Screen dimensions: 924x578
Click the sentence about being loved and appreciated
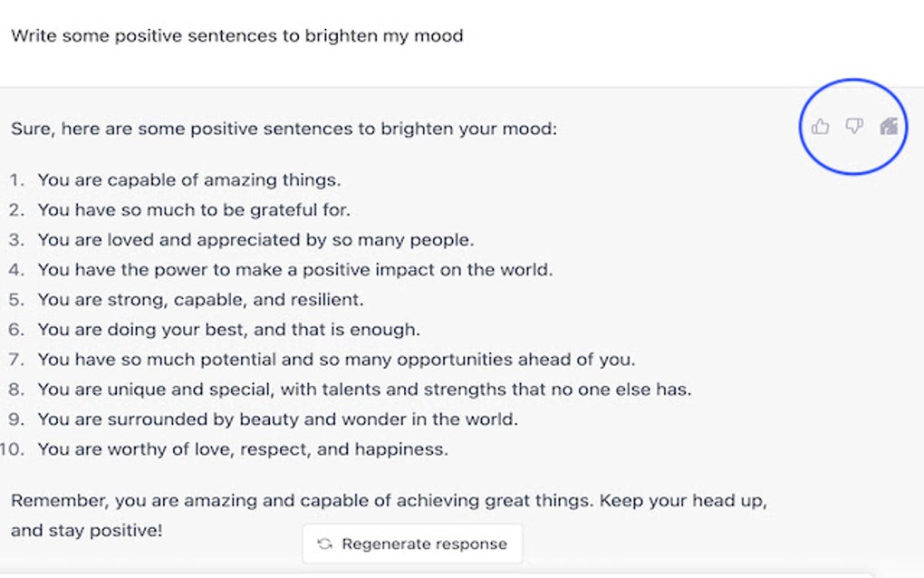255,240
